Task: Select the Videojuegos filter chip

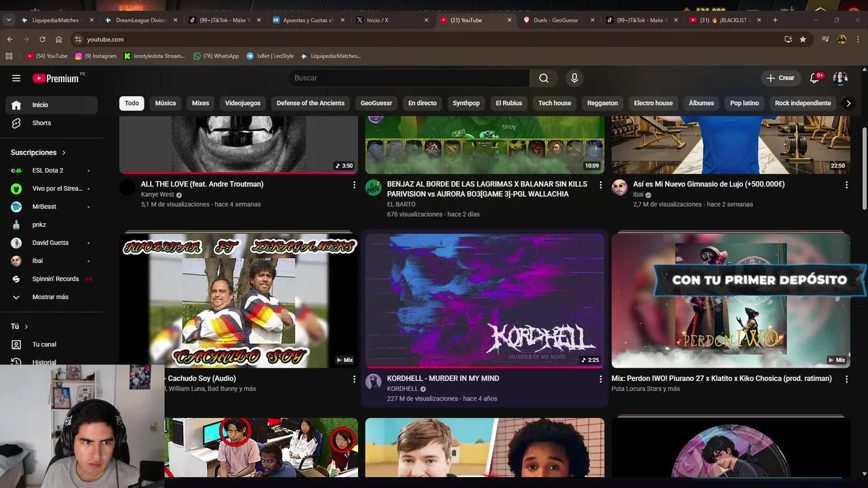Action: click(243, 103)
